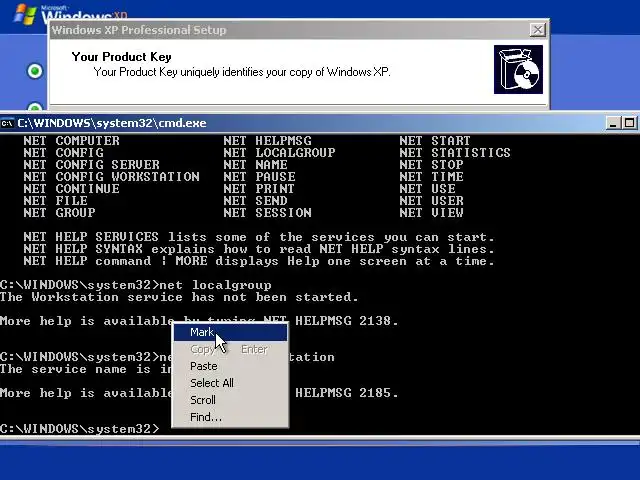
Task: Click the product key description sentence
Action: click(242, 72)
